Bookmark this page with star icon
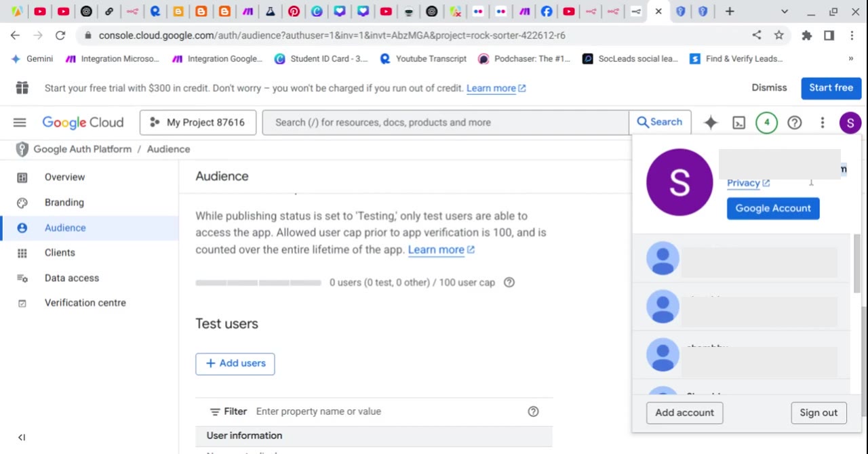The image size is (868, 454). (779, 35)
